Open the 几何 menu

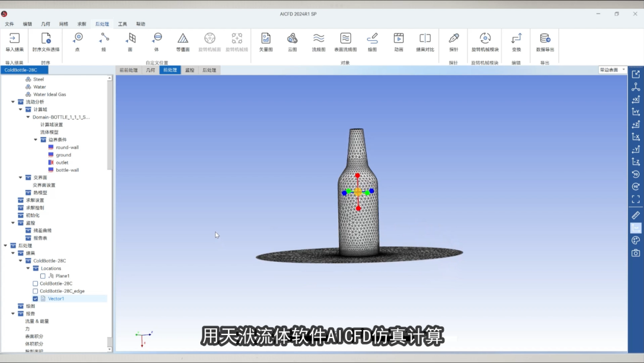pyautogui.click(x=46, y=24)
